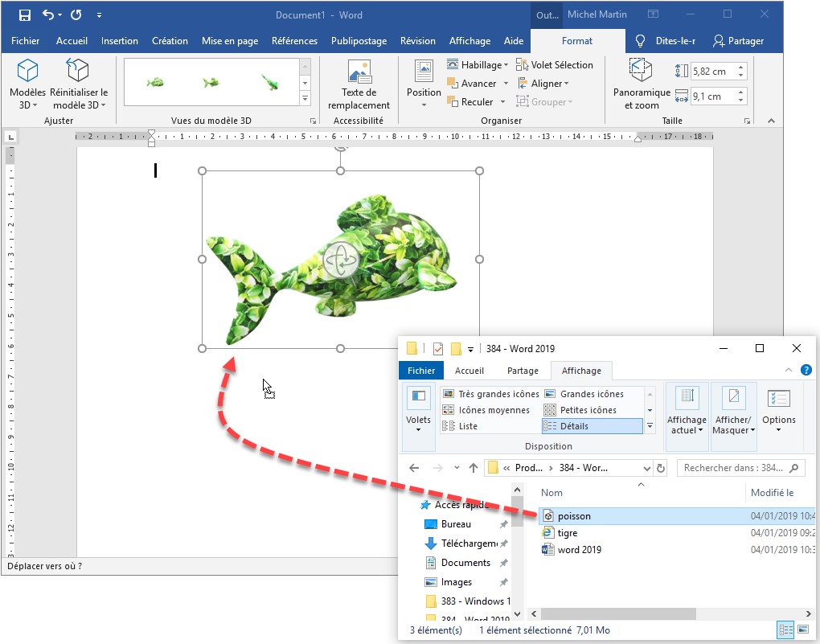Select the poisson file in list

574,516
